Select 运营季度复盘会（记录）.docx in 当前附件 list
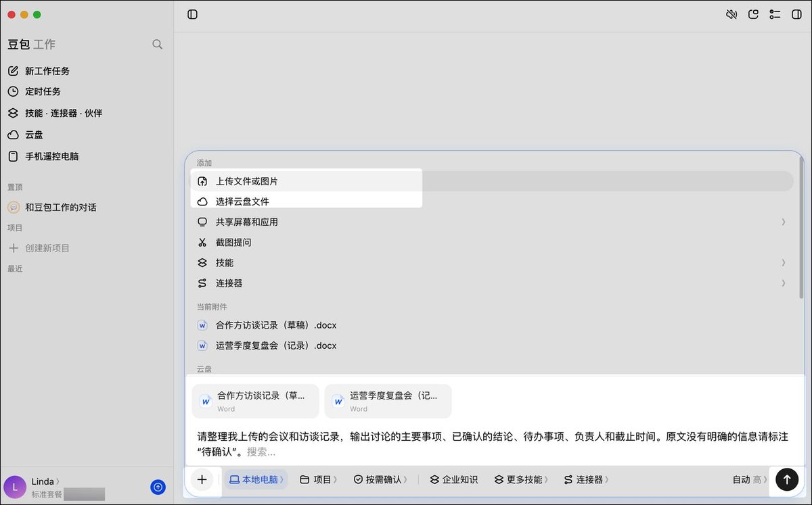Image resolution: width=812 pixels, height=505 pixels. 492,345
